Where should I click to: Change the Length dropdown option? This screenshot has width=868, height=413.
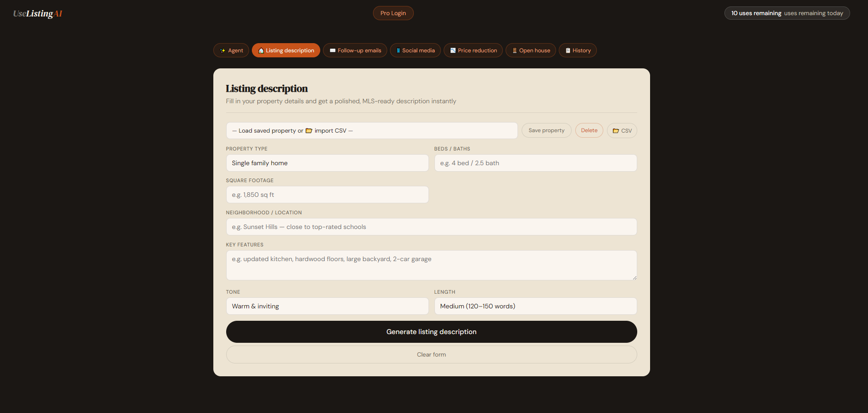click(x=535, y=306)
